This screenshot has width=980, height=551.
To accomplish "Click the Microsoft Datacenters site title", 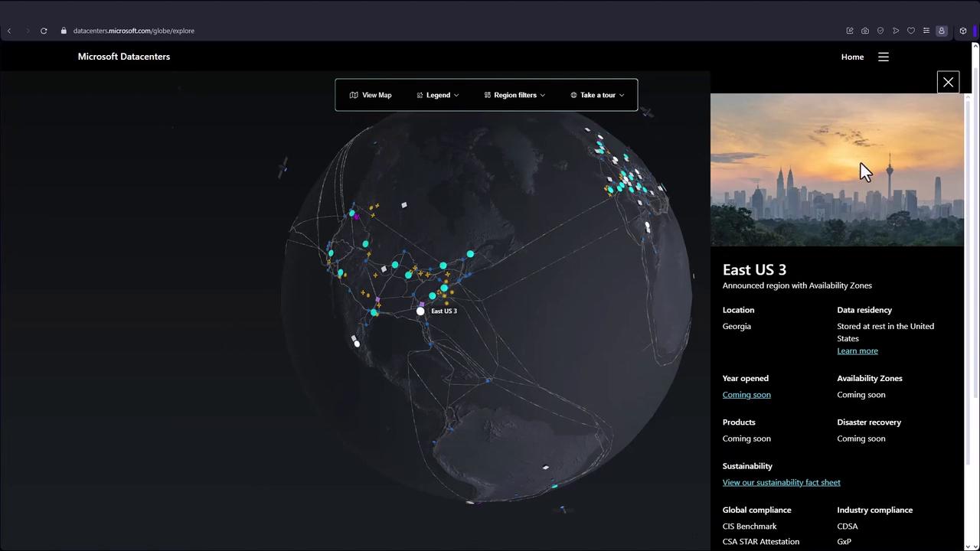I will (124, 57).
